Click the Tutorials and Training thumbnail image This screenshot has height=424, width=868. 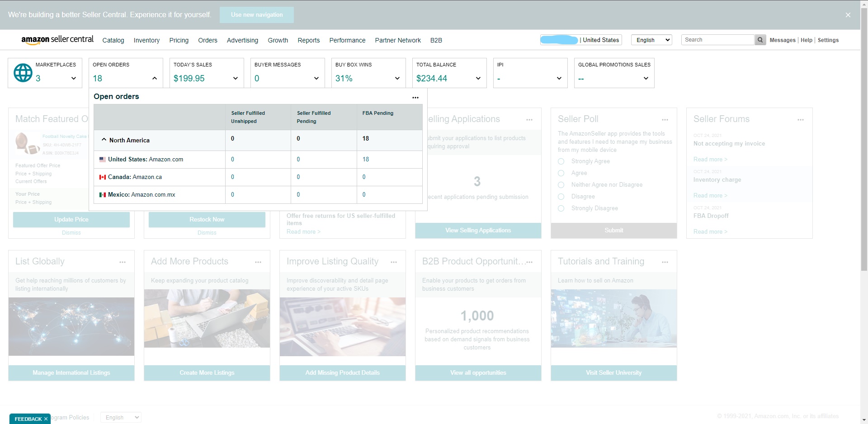(614, 319)
